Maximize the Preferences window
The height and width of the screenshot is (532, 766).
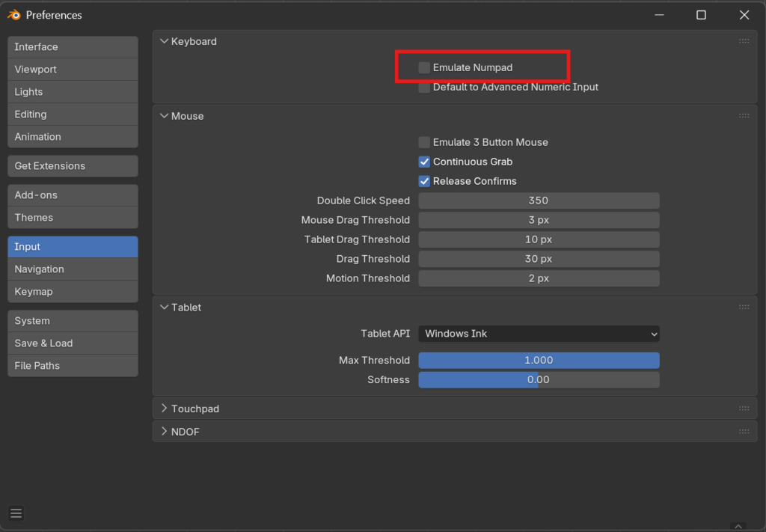click(x=701, y=15)
